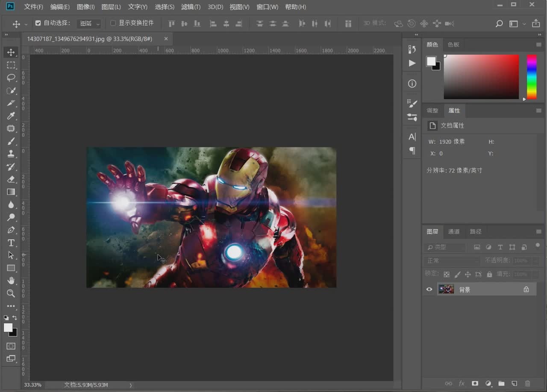Select the Hand tool
Viewport: 547px width, 392px height.
coord(11,281)
